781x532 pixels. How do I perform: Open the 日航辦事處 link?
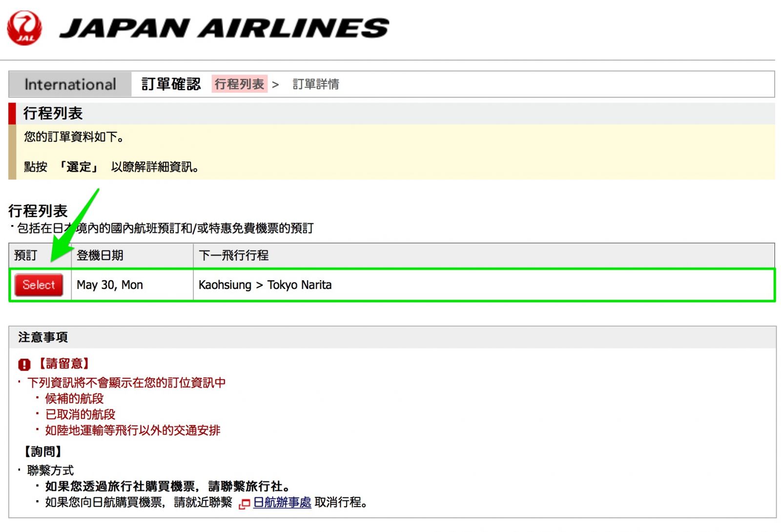point(282,502)
